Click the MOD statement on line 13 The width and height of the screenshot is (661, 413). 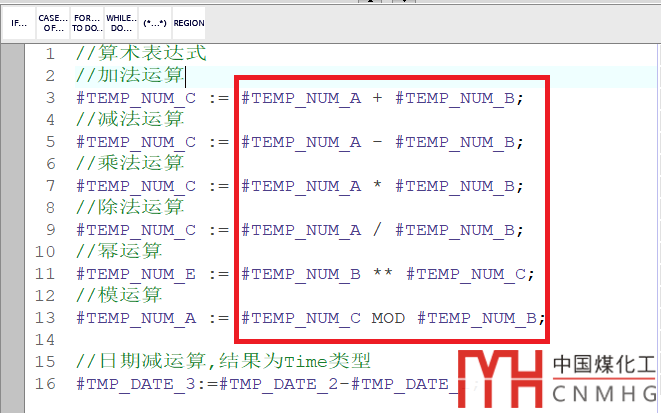[311, 318]
